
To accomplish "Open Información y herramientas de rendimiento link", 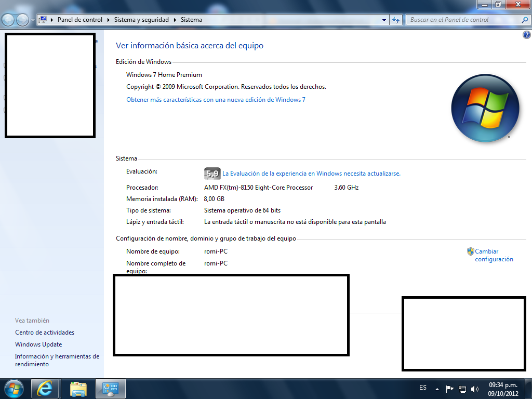I will [x=57, y=360].
